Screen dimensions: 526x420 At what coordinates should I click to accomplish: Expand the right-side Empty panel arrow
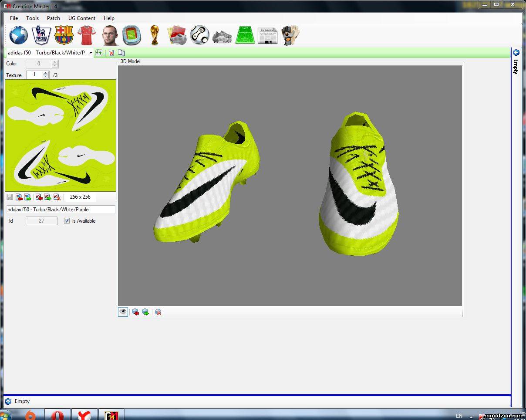point(516,53)
